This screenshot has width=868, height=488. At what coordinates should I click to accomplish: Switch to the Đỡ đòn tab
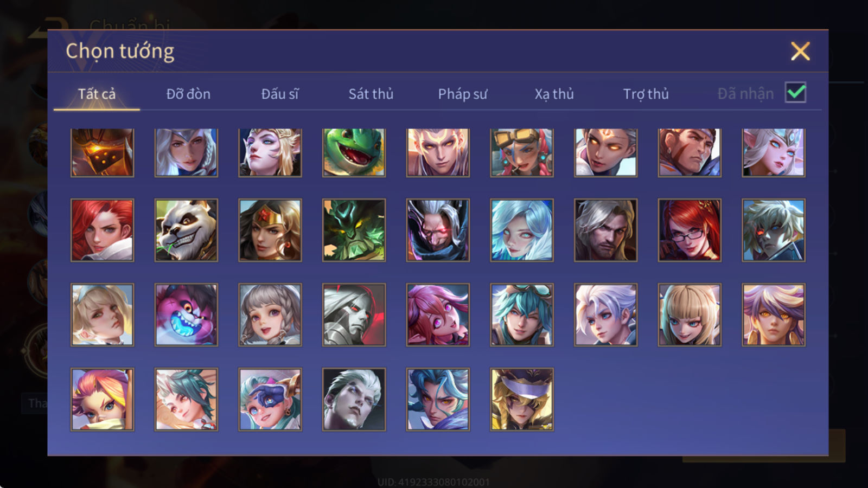[x=188, y=94]
